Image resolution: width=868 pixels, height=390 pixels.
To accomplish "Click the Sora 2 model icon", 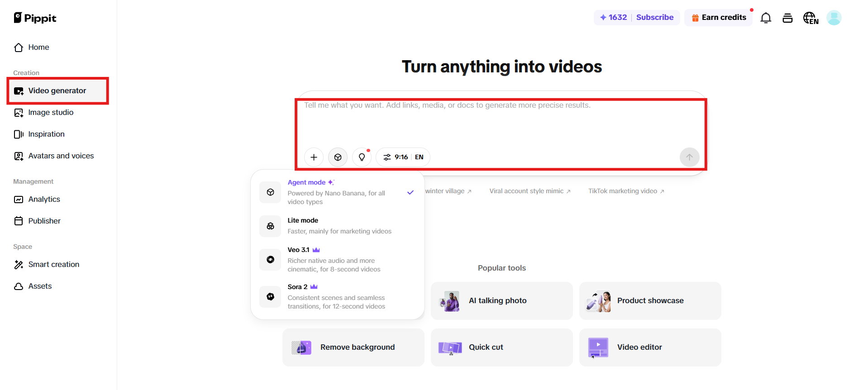I will tap(270, 297).
